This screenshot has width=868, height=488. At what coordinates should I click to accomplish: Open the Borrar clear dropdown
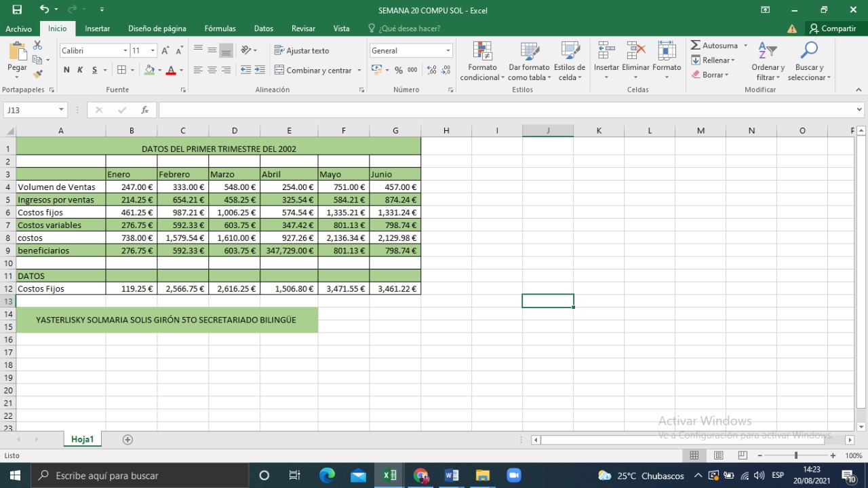[710, 75]
